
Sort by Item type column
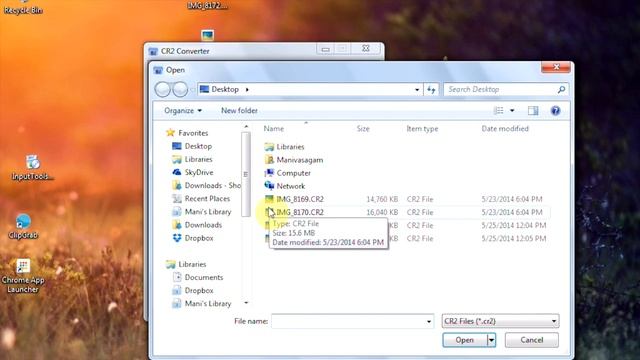(422, 129)
